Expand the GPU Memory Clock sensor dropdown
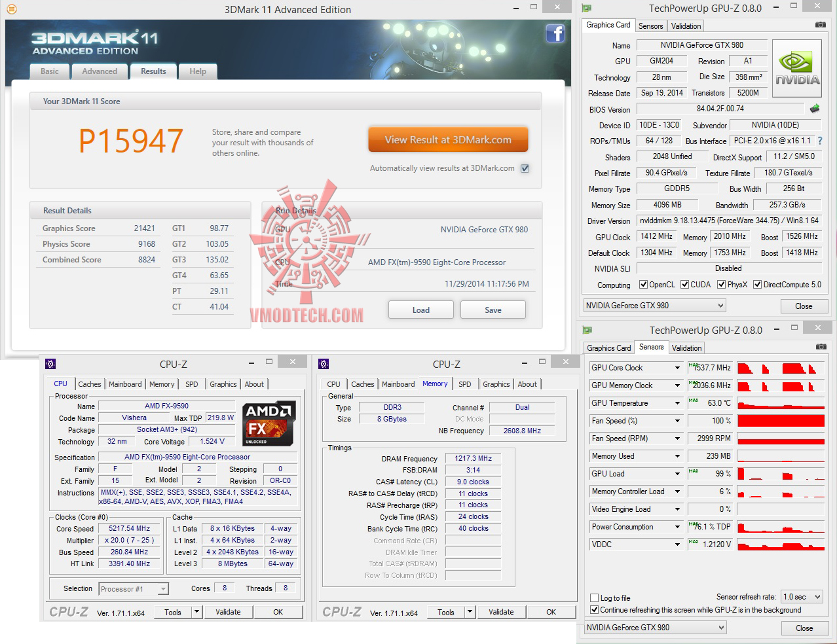 (677, 385)
